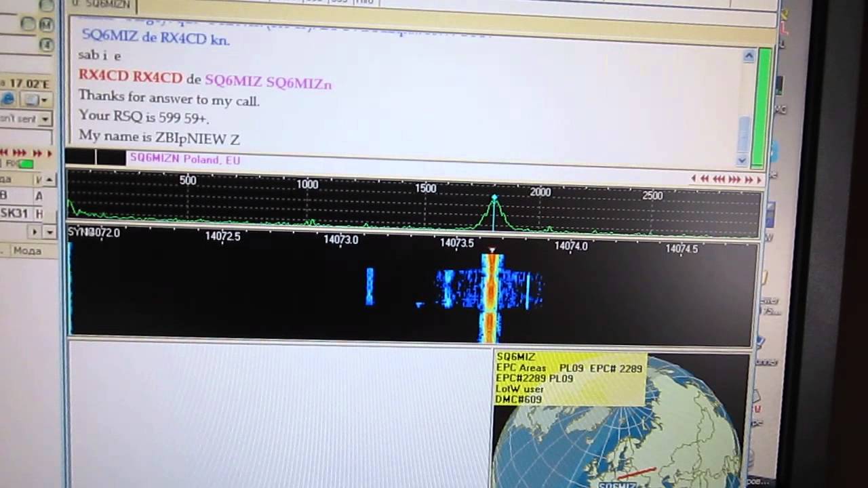Click the left-panel double left red arrows
The width and height of the screenshot is (868, 488).
[x=4, y=153]
